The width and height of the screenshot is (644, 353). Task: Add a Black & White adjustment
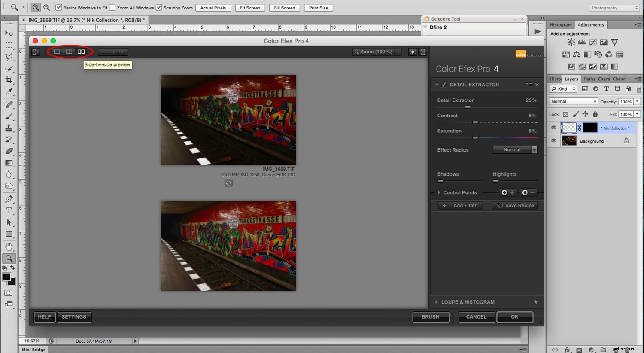pos(588,54)
